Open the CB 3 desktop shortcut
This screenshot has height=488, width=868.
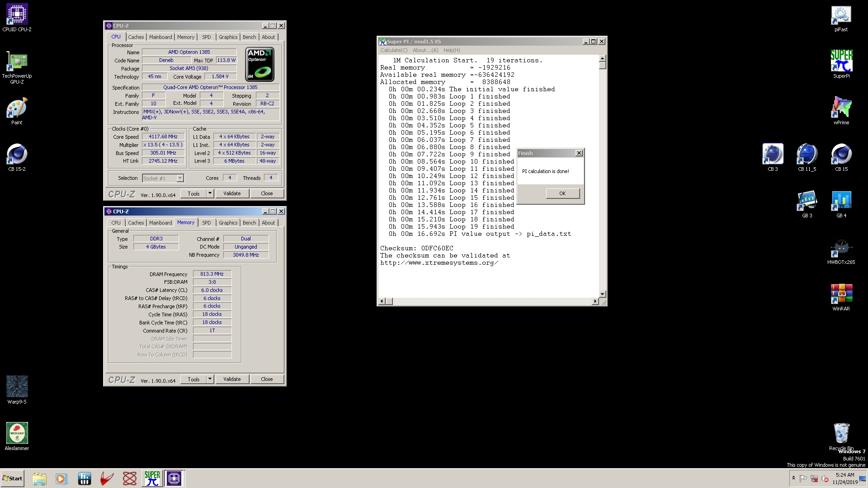tap(773, 158)
